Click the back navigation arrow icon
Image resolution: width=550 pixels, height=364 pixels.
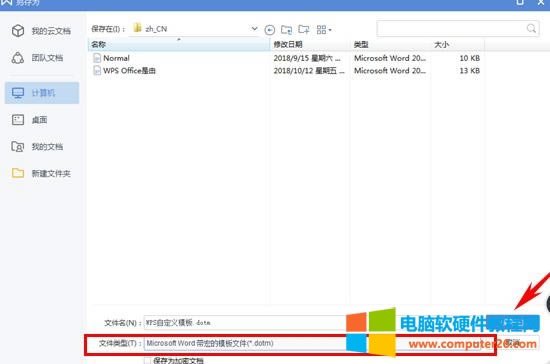(269, 30)
